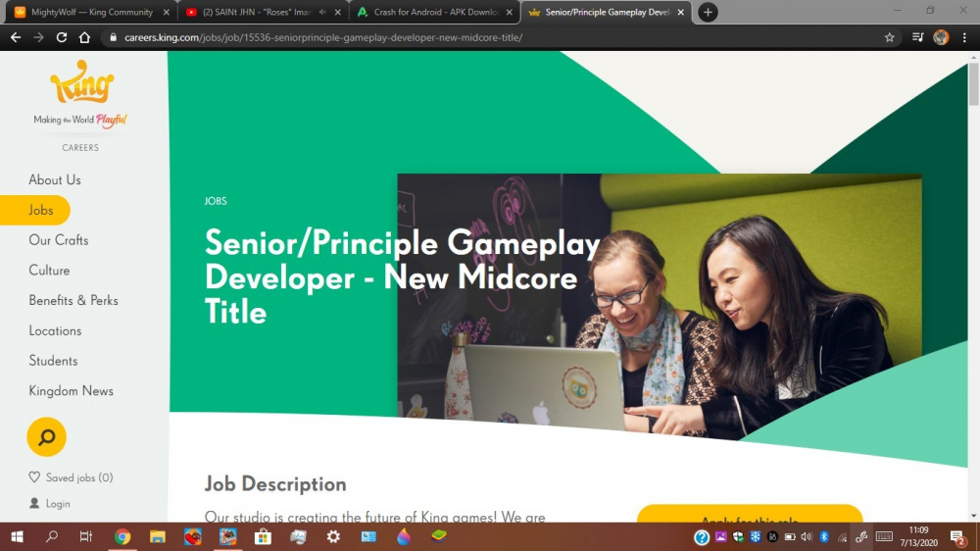This screenshot has width=980, height=551.
Task: Click the CAREERS label under the logo
Action: (x=80, y=148)
